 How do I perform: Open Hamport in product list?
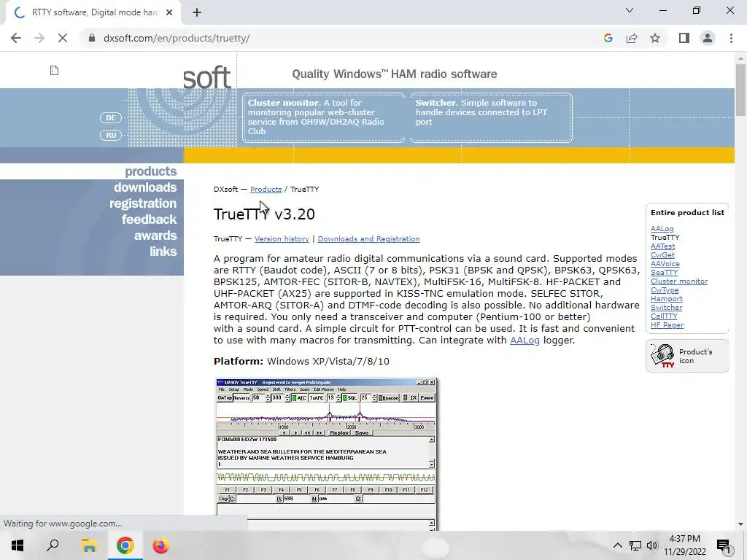pos(667,298)
